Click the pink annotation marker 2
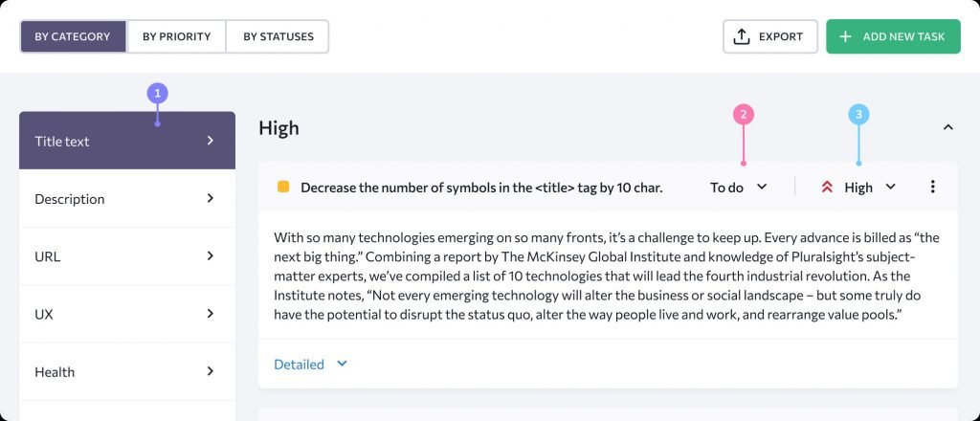Viewport: 980px width, 421px height. point(744,115)
